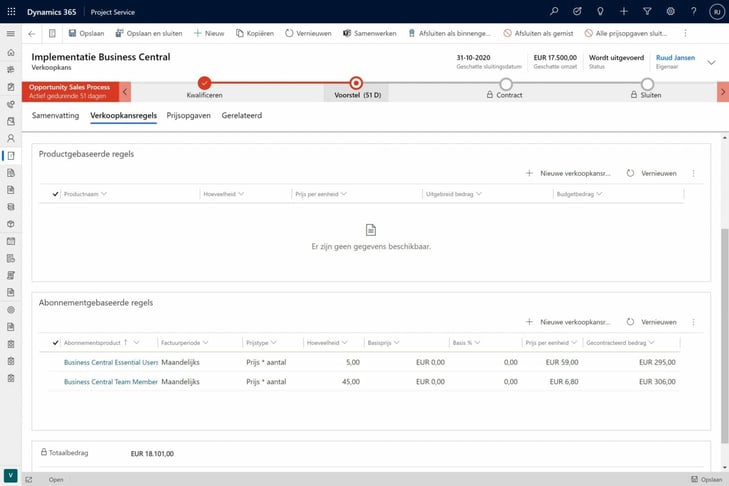Expand the header details chevron
This screenshot has width=729, height=486.
click(711, 62)
